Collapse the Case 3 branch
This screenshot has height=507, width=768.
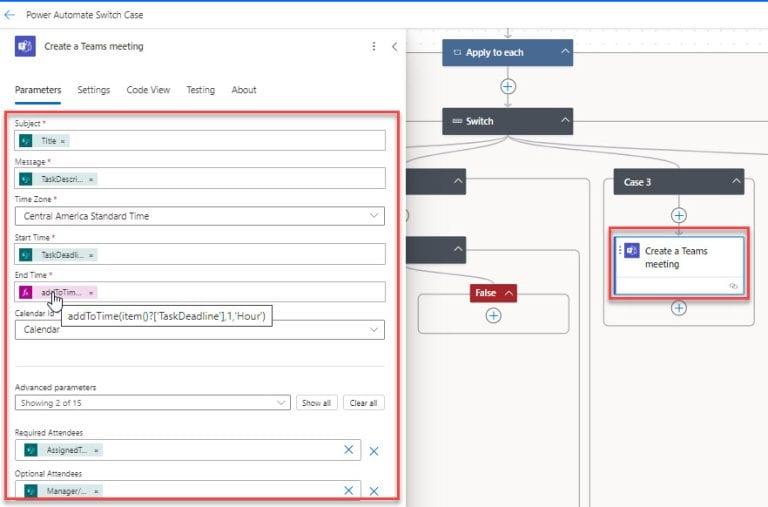(736, 181)
